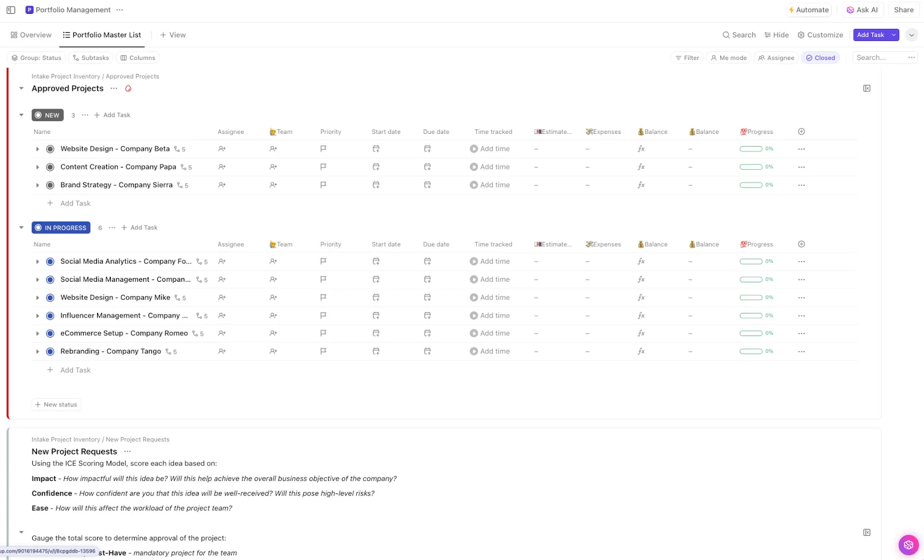Viewport: 924px width, 560px height.
Task: Toggle status circle of Social Media Analytics task
Action: tap(50, 262)
